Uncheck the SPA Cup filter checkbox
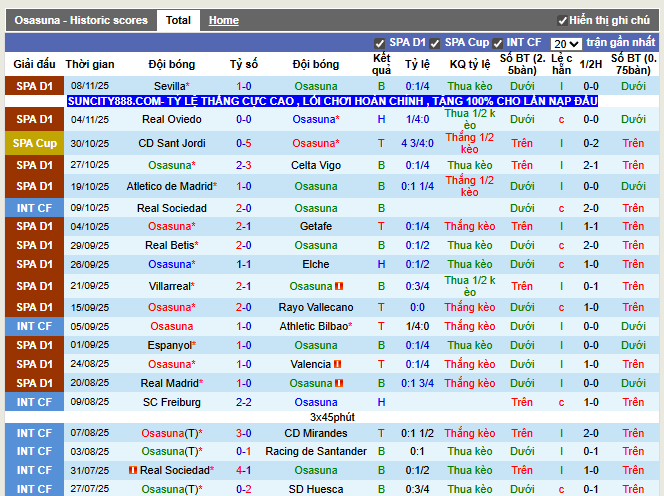The width and height of the screenshot is (664, 496). point(434,43)
